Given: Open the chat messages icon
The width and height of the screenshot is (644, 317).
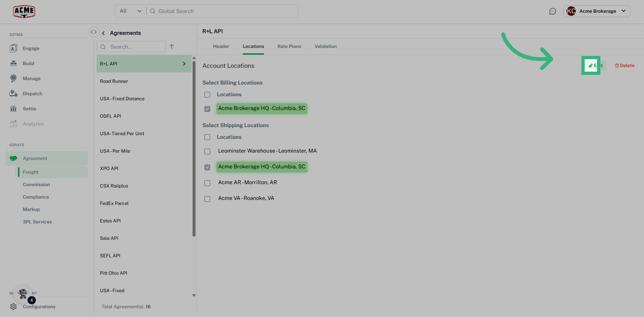Looking at the screenshot, I should coord(552,11).
